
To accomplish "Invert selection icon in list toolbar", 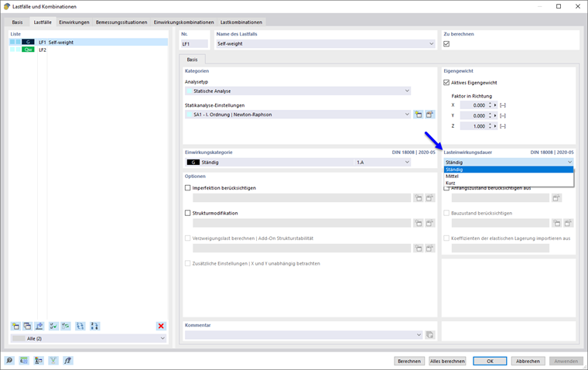I will (66, 326).
